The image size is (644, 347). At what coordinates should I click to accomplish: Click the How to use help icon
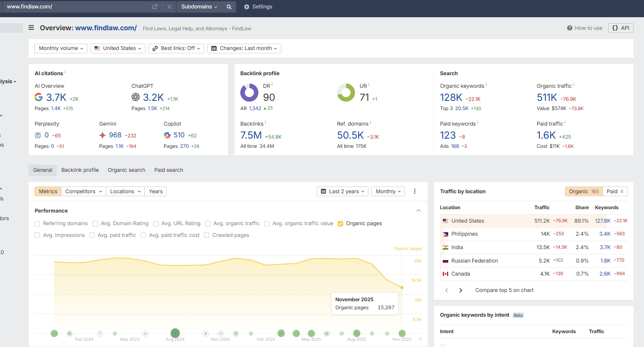pos(570,28)
